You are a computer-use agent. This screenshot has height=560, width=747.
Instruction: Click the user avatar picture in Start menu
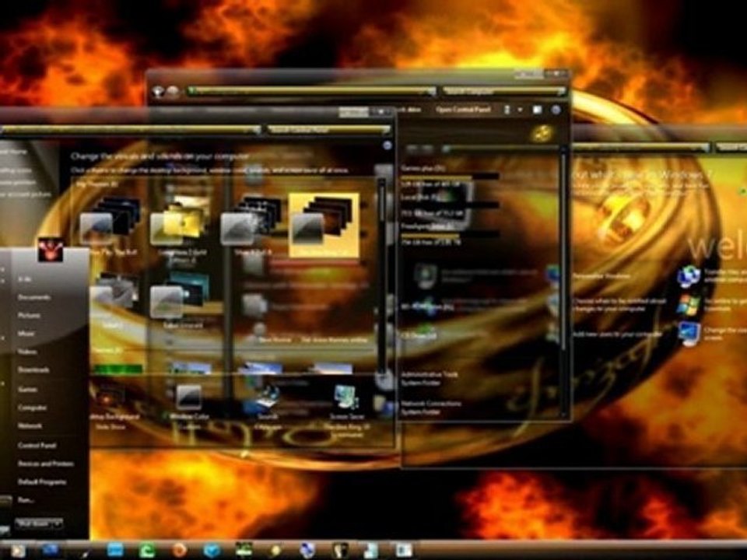tap(51, 249)
